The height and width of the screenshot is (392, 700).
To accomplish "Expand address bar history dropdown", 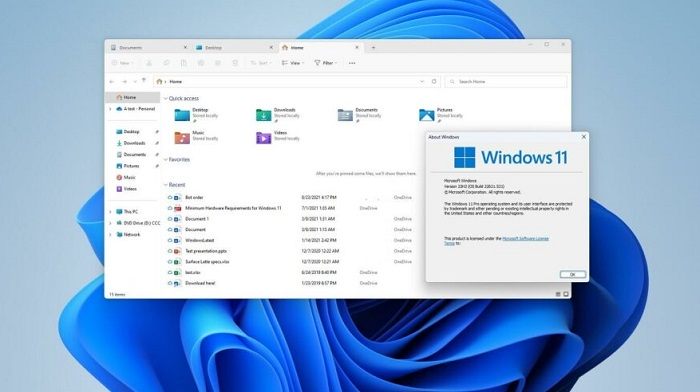I will pyautogui.click(x=422, y=82).
